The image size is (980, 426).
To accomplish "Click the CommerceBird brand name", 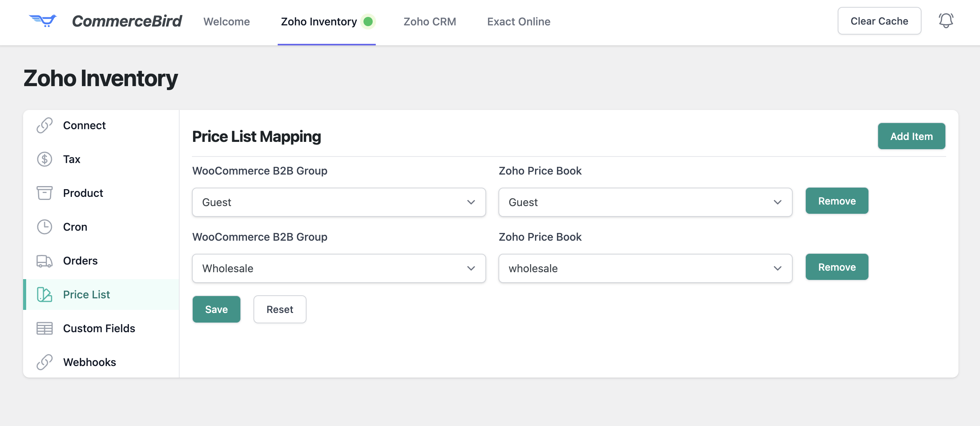I will point(127,21).
